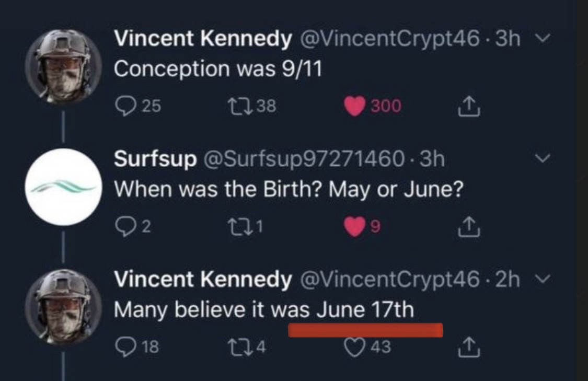Open the 'Many believe it was June 17th' tweet text
The image size is (588, 381).
[263, 310]
